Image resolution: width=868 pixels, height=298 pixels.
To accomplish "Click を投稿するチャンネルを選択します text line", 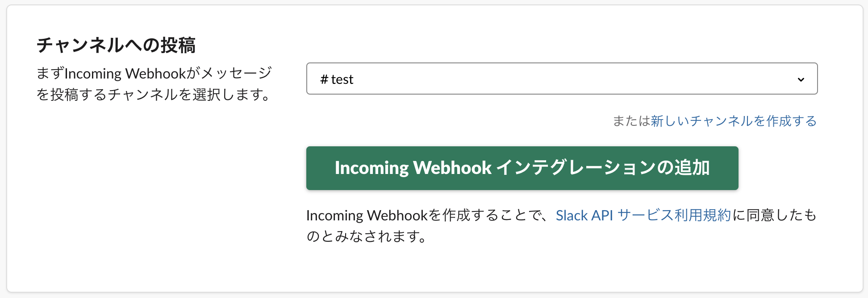I will tap(154, 95).
